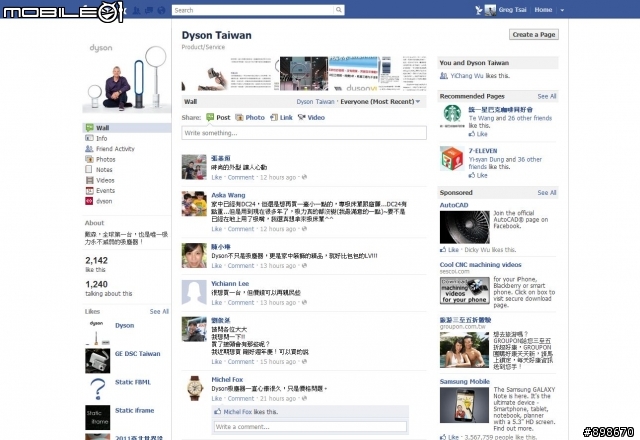
Task: Like Aska Wang's post
Action: pyautogui.click(x=217, y=229)
